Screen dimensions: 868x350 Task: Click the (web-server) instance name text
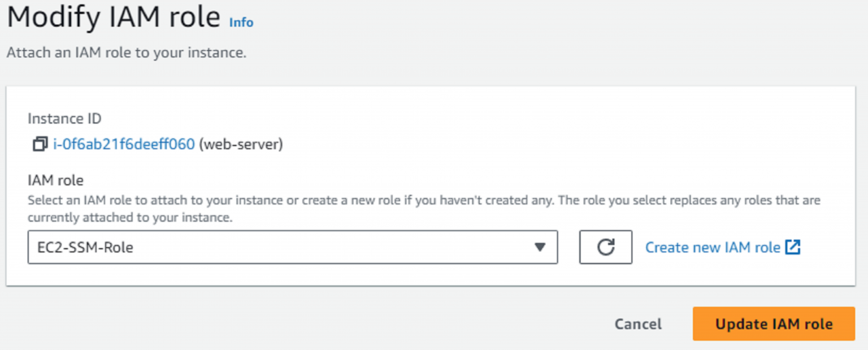click(x=241, y=145)
